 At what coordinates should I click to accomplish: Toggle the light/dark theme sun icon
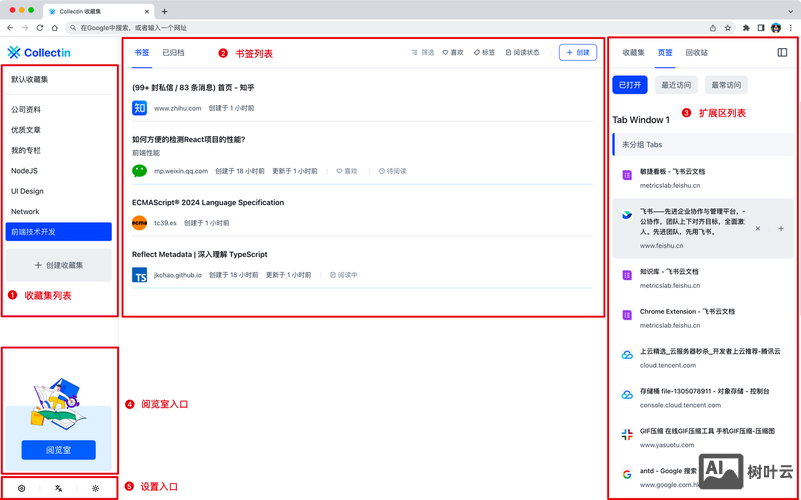96,488
